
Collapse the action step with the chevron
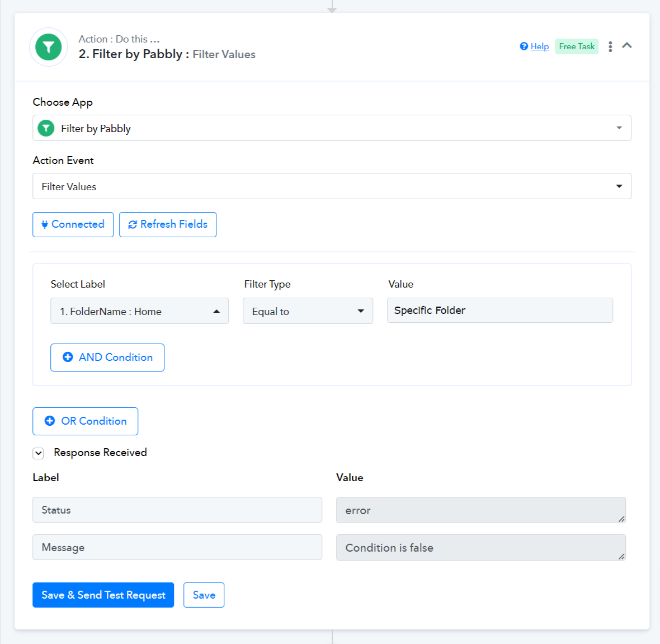[627, 45]
